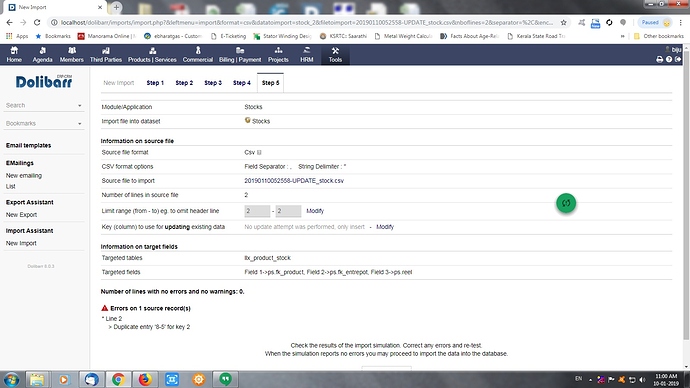The height and width of the screenshot is (388, 690).
Task: Open the E-Ticketing bookmark
Action: (228, 36)
